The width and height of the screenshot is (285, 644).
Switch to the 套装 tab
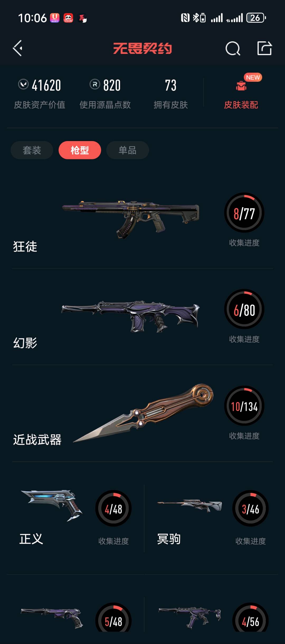coord(32,150)
